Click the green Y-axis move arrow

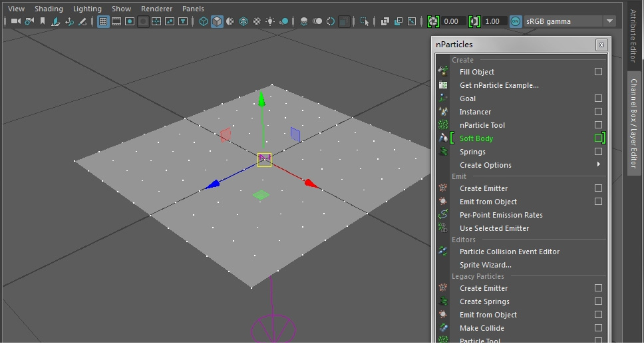(x=261, y=100)
